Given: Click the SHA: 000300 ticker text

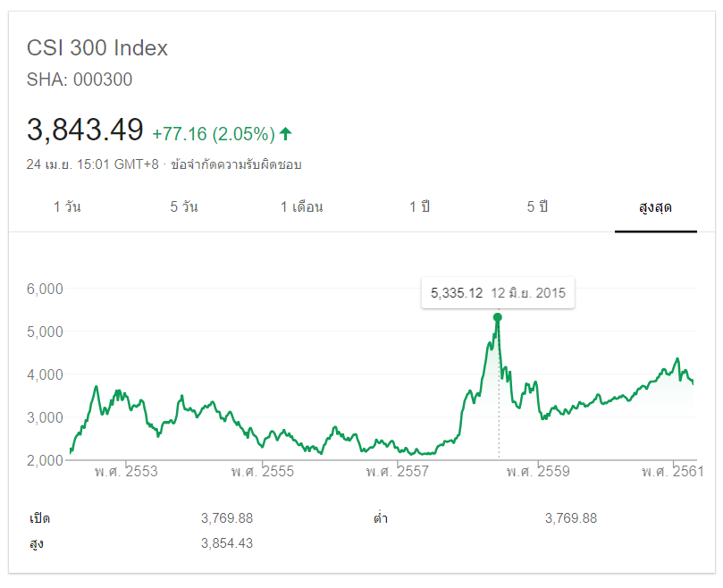Looking at the screenshot, I should point(80,80).
